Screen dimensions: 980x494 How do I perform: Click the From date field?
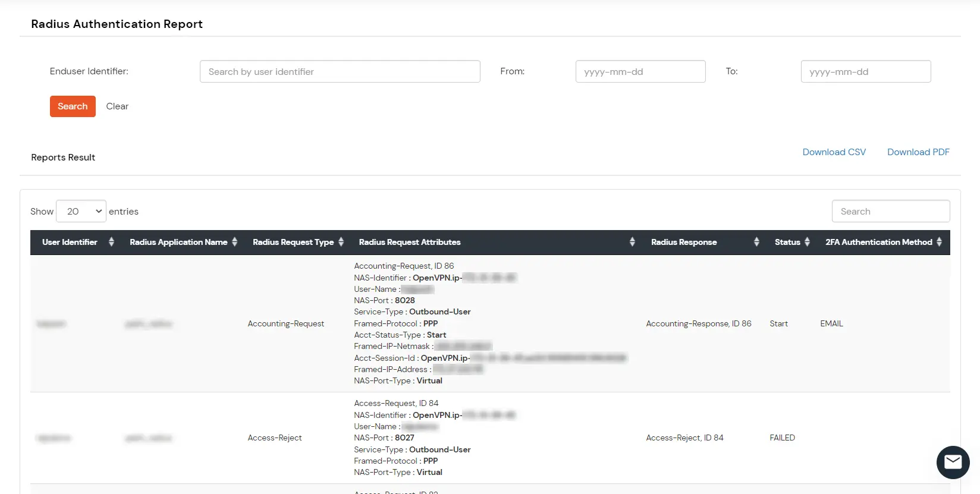[640, 71]
